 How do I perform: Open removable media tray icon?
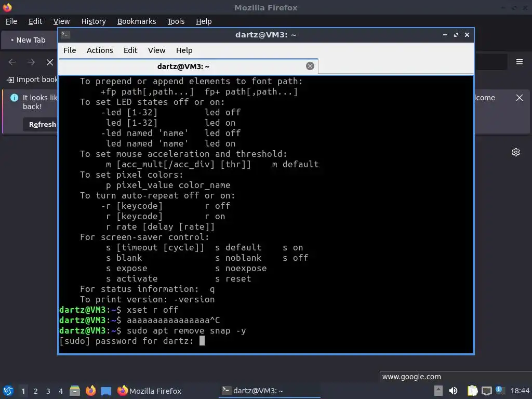tap(438, 391)
